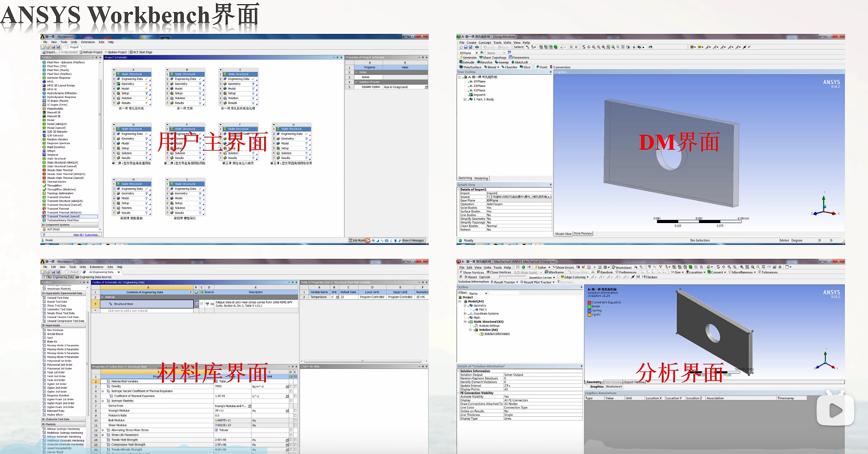Click Reset in the Mechanical explode toolbar
Viewport: 868px width, 454px height.
(x=470, y=277)
